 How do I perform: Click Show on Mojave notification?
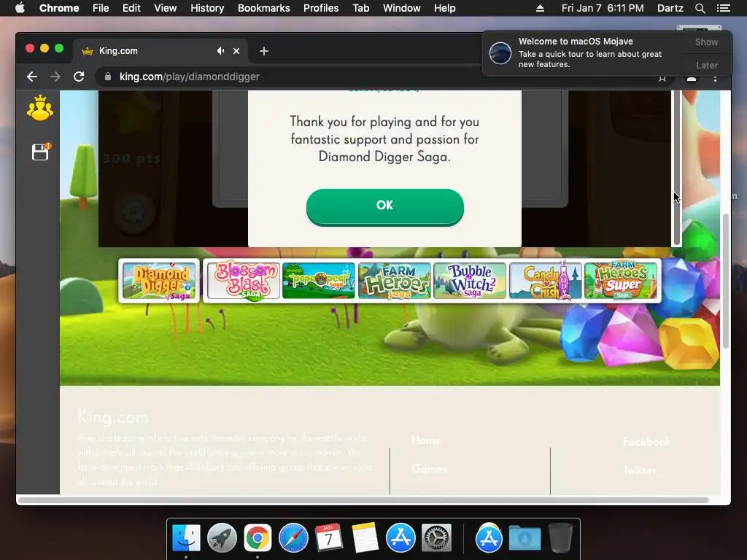coord(706,42)
